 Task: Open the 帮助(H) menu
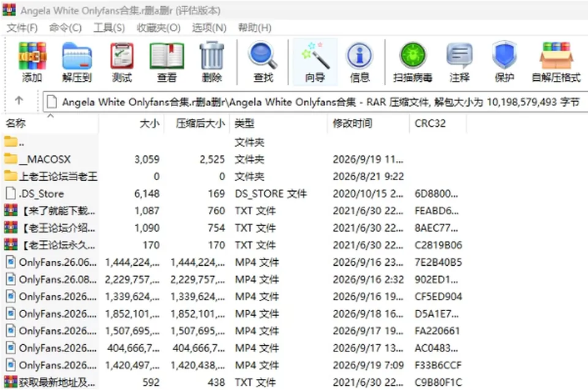pos(255,28)
